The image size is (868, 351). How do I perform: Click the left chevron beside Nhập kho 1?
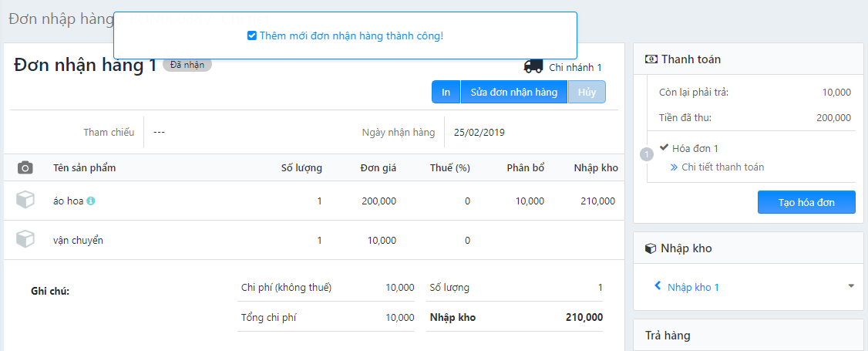tap(658, 286)
